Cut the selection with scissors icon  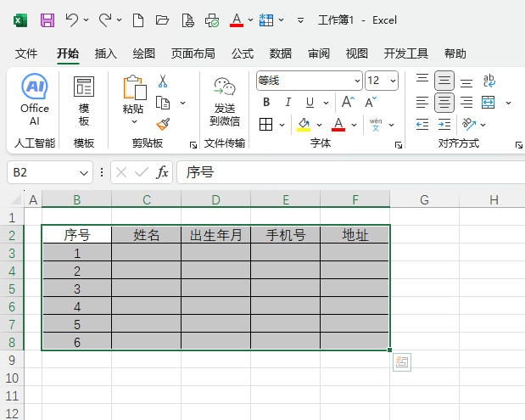coord(163,81)
